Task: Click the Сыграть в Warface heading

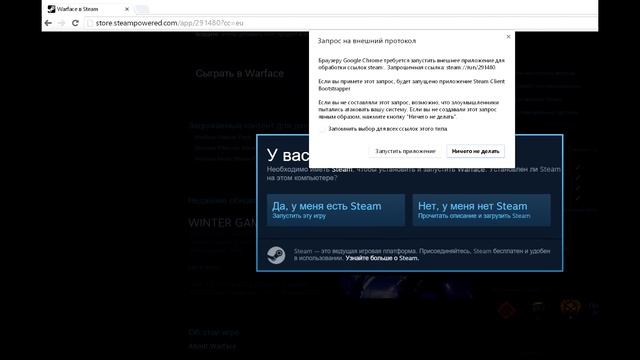Action: (x=240, y=73)
